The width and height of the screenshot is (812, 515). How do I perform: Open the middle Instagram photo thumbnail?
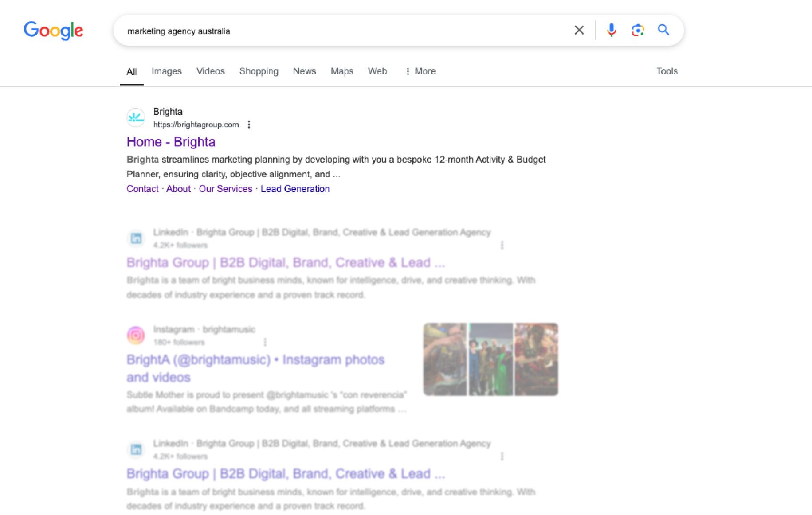point(490,359)
